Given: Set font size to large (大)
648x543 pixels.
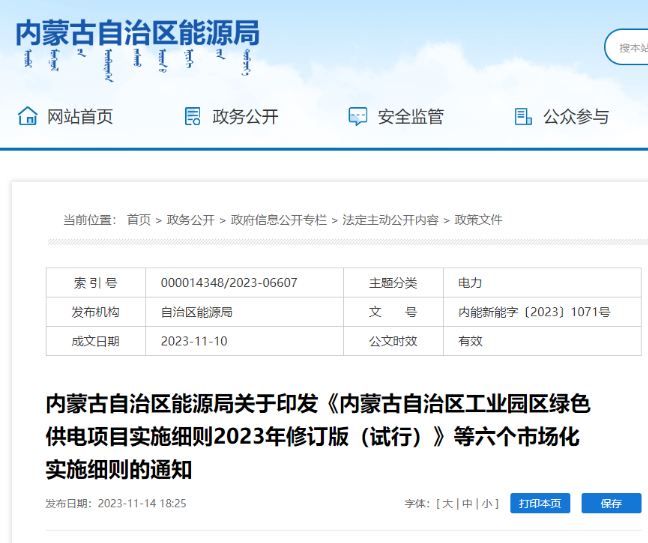Looking at the screenshot, I should tap(447, 504).
